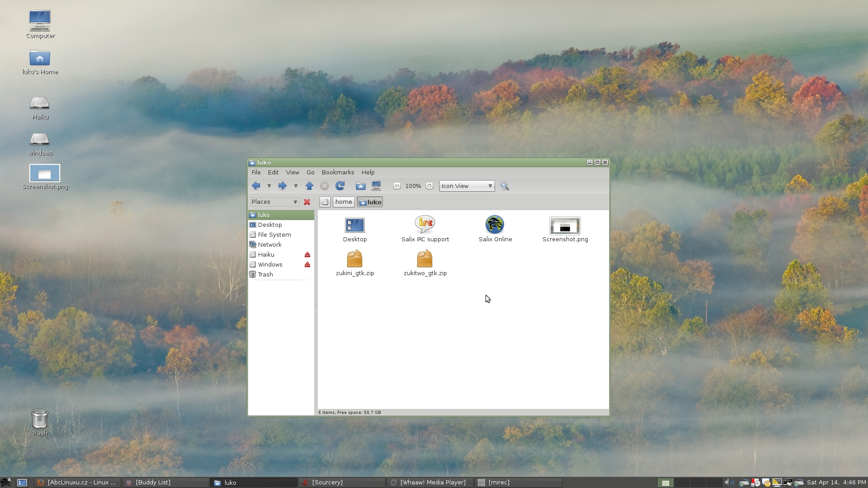The image size is (868, 488).
Task: Select File System in the sidebar
Action: (281, 235)
